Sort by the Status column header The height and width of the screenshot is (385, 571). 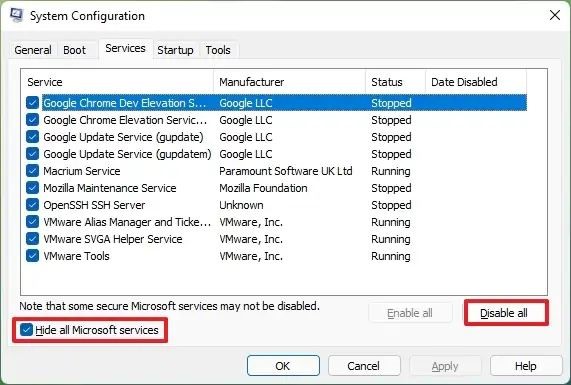[395, 82]
